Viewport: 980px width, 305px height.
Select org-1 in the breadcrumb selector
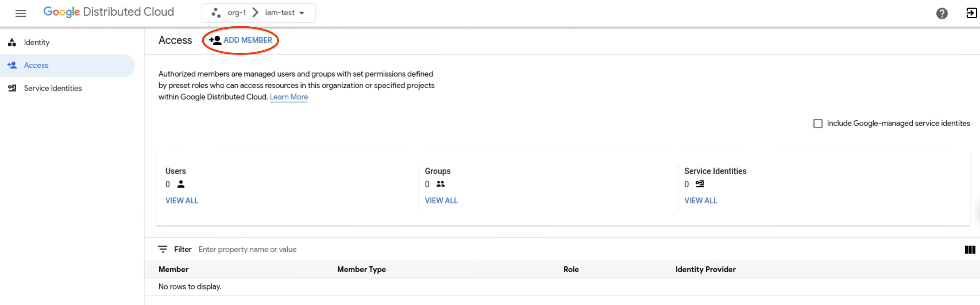236,13
